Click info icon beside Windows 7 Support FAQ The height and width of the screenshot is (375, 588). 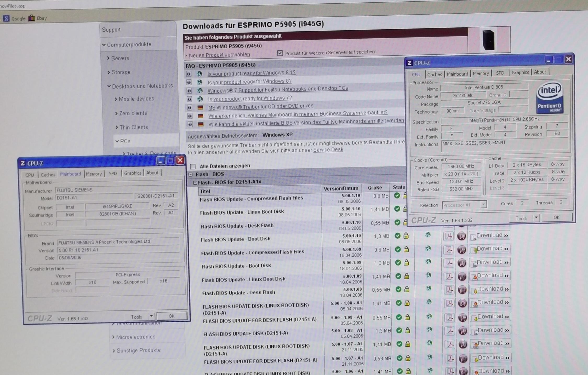click(x=189, y=91)
